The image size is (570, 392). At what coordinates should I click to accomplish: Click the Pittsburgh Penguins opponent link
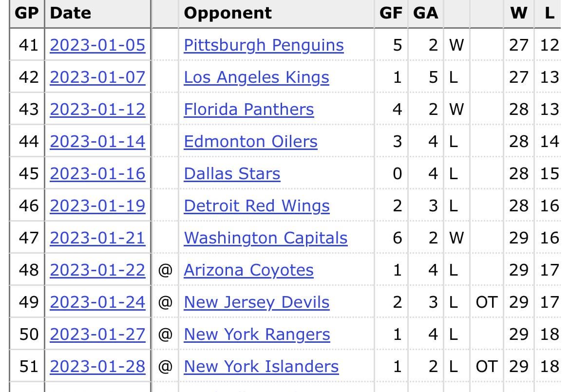264,45
